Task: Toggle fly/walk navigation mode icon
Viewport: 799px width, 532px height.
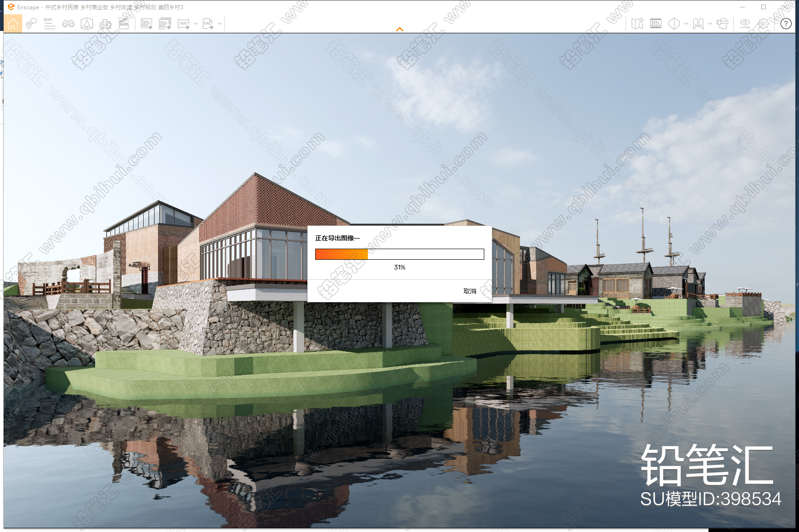Action: point(698,24)
